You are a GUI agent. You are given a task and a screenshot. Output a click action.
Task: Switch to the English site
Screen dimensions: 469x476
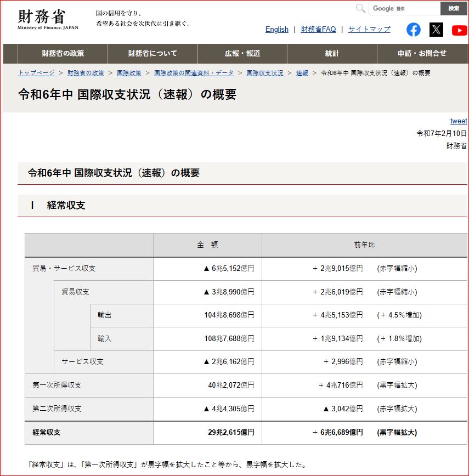pyautogui.click(x=276, y=30)
